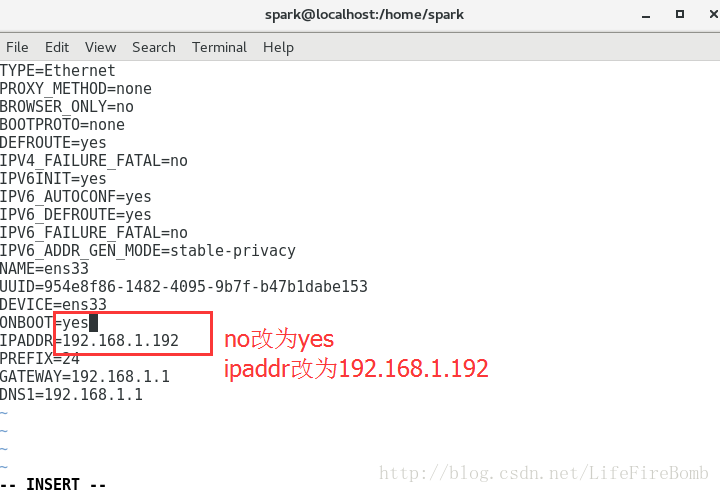Viewport: 720px width, 493px height.
Task: Maximize the terminal window
Action: pyautogui.click(x=680, y=14)
